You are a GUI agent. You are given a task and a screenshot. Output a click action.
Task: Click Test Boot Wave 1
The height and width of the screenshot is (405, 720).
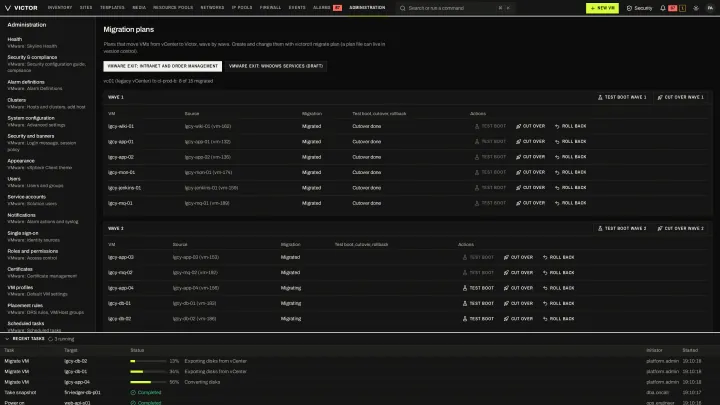tap(622, 97)
